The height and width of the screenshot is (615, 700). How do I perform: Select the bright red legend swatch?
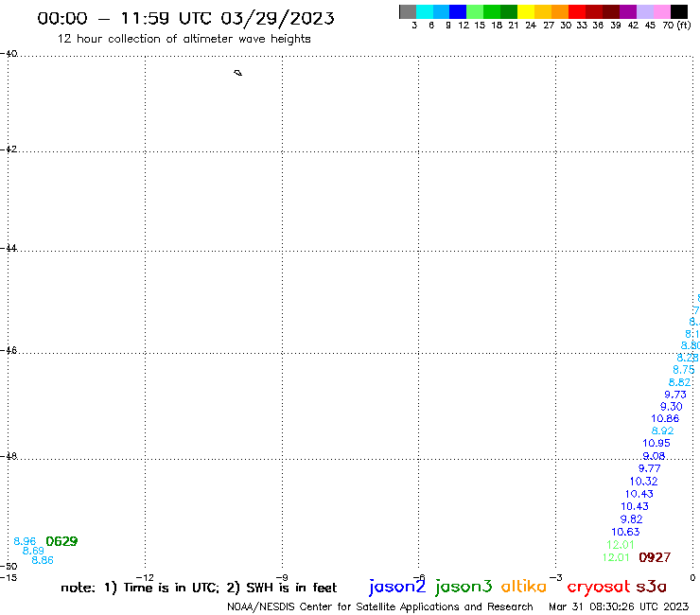coord(577,11)
